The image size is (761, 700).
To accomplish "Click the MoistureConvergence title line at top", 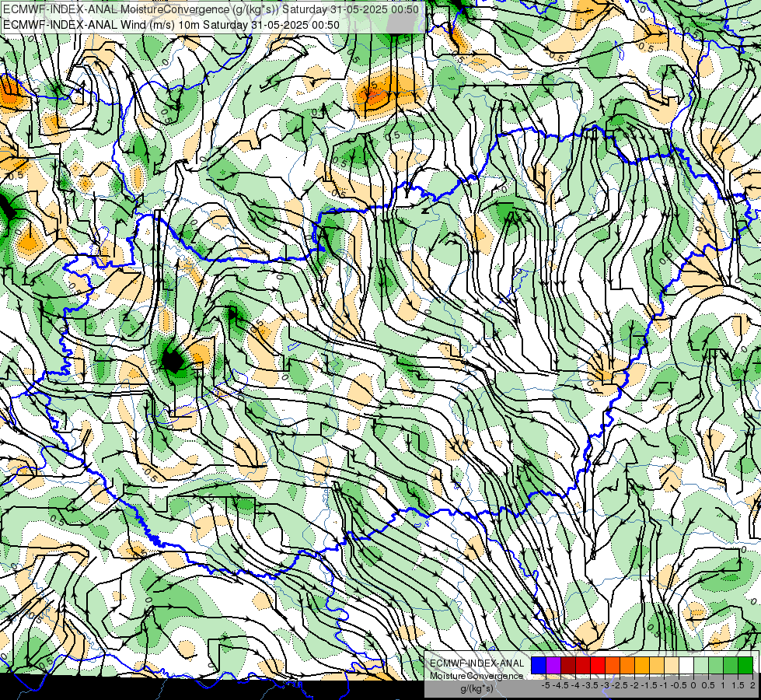I will pyautogui.click(x=210, y=9).
